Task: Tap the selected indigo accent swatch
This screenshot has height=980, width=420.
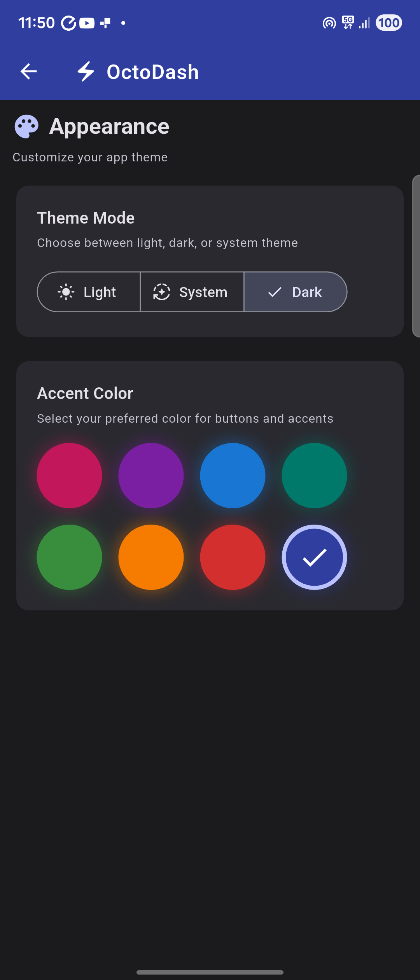Action: point(314,557)
